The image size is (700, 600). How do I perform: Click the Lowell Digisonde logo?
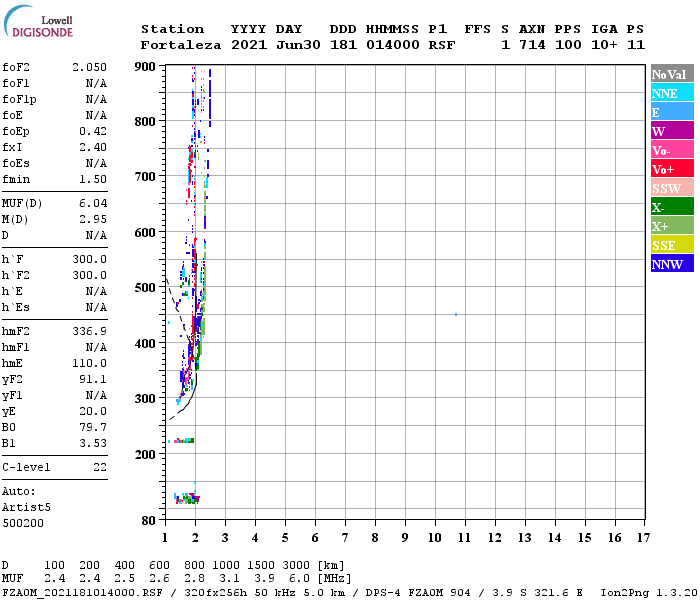point(38,22)
